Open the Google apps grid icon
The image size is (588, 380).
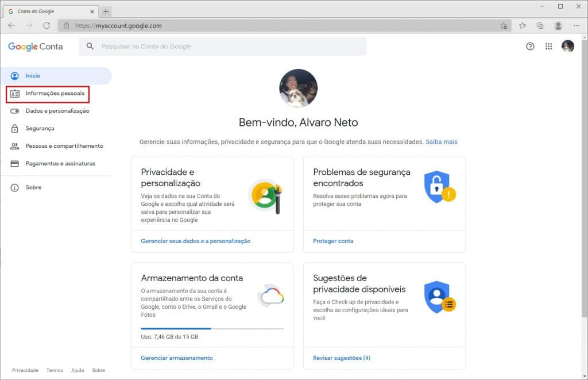point(548,47)
